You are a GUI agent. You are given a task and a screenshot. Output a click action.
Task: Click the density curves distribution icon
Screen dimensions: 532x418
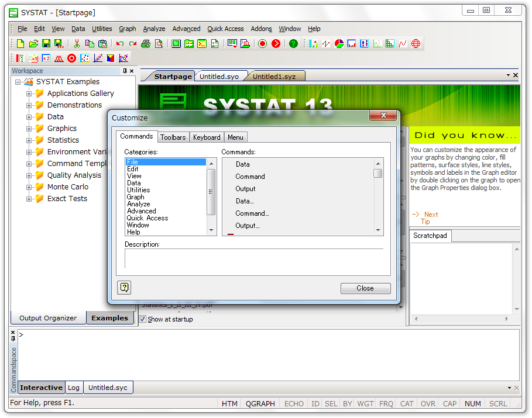click(x=59, y=58)
